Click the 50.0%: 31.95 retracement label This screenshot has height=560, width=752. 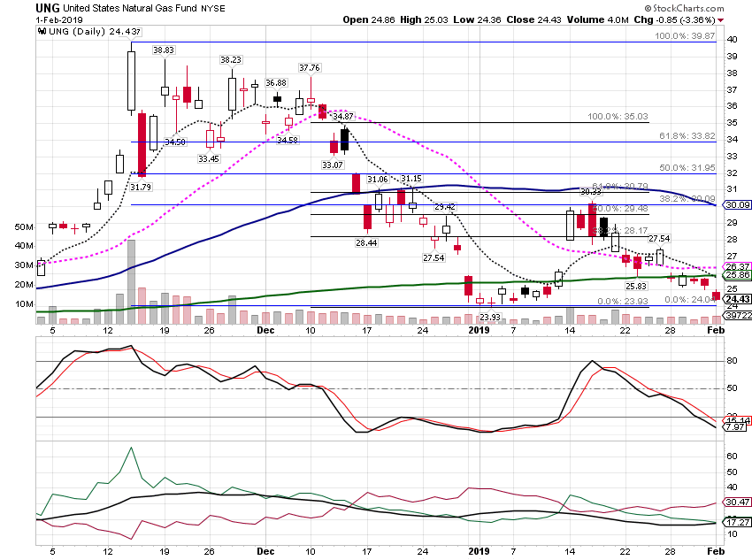point(687,168)
